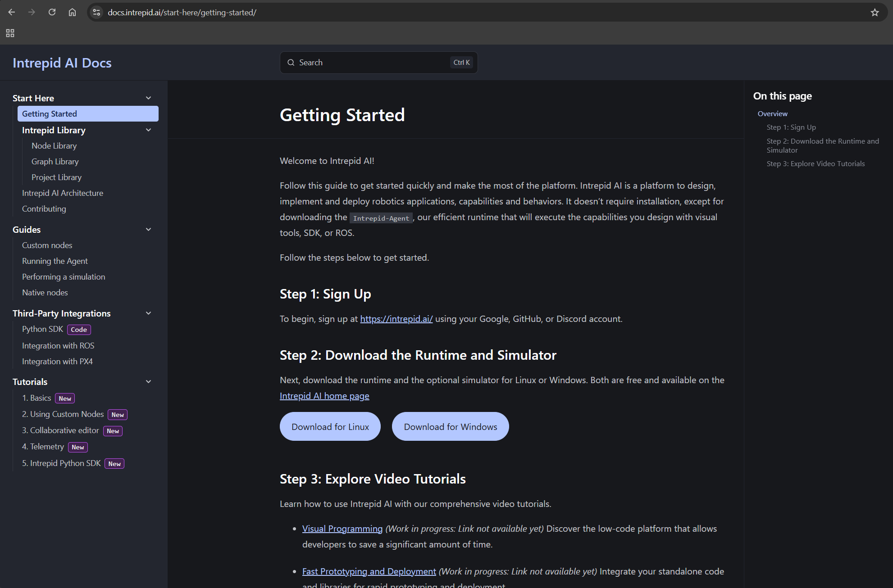Image resolution: width=893 pixels, height=588 pixels.
Task: Click the New badge beside Telemetry
Action: 78,447
